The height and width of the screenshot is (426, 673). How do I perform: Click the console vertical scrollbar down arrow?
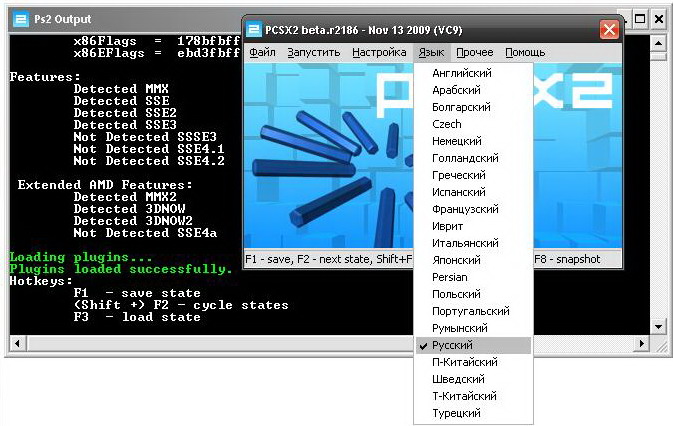(x=658, y=326)
